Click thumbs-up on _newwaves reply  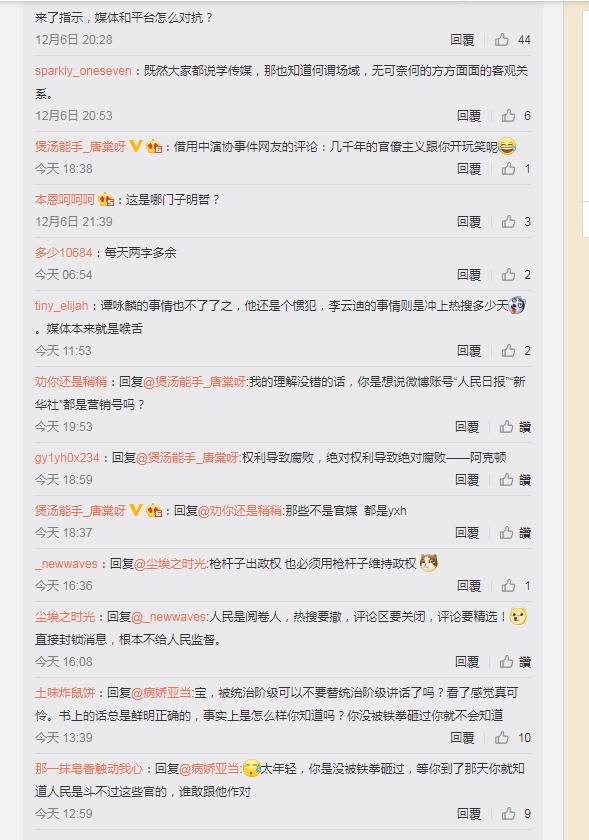click(509, 586)
